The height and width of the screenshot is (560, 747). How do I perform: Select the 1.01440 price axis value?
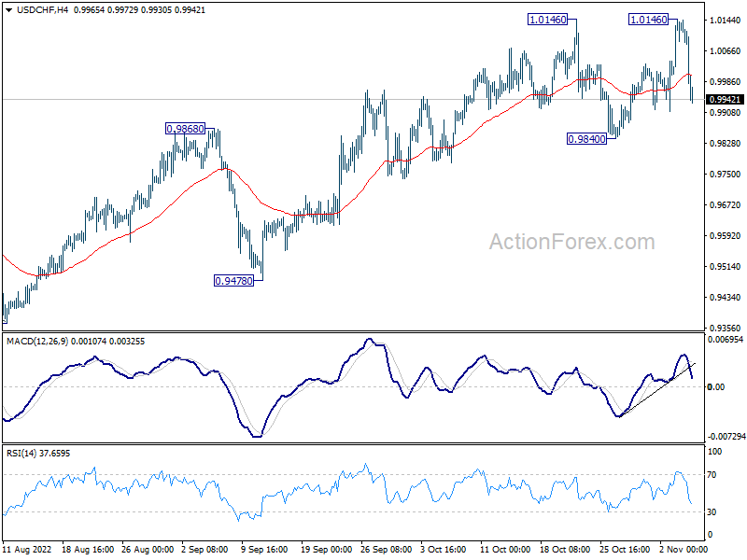click(x=726, y=20)
